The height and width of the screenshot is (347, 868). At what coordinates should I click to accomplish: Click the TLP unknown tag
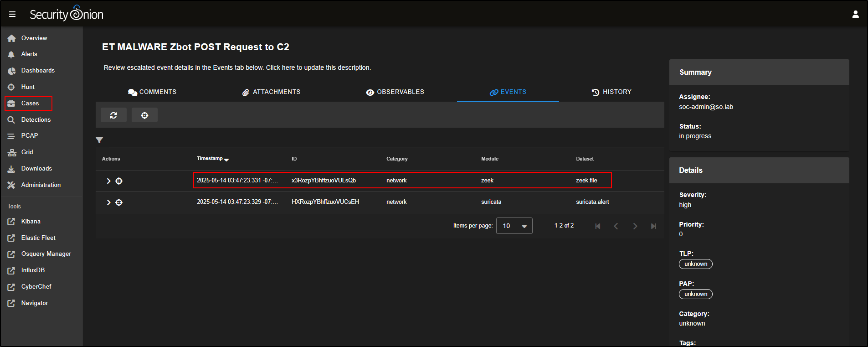coord(695,264)
